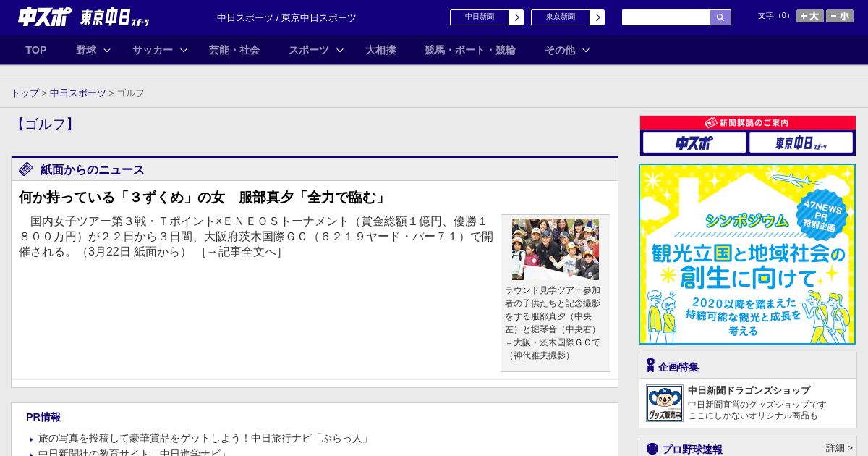Click the 東京中日スポーツ logo in header

coord(114,17)
